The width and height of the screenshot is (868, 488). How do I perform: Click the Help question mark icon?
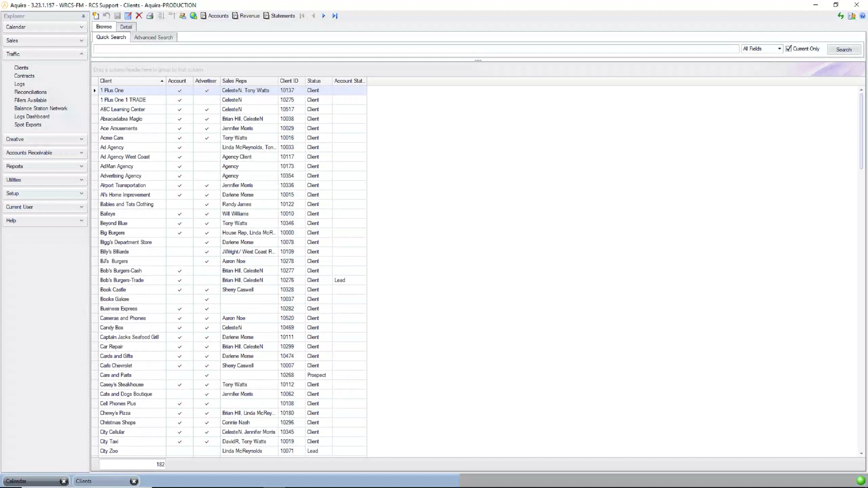(863, 16)
